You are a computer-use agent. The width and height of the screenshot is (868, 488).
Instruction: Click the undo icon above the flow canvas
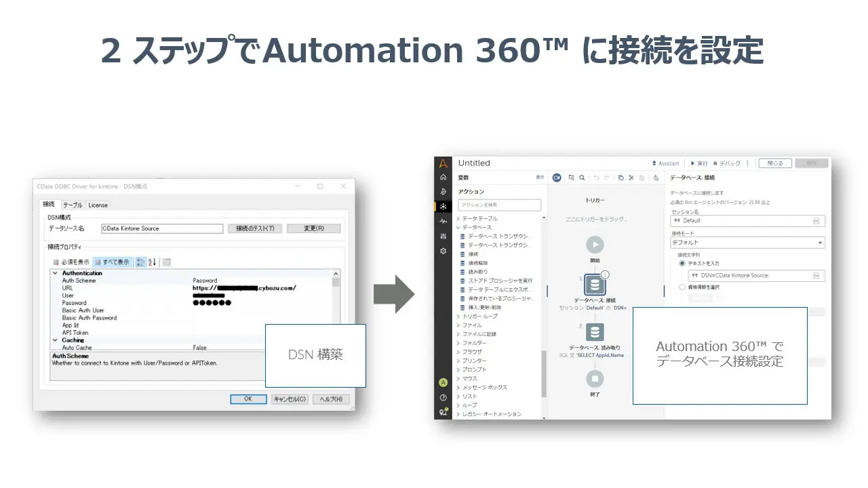pyautogui.click(x=597, y=178)
